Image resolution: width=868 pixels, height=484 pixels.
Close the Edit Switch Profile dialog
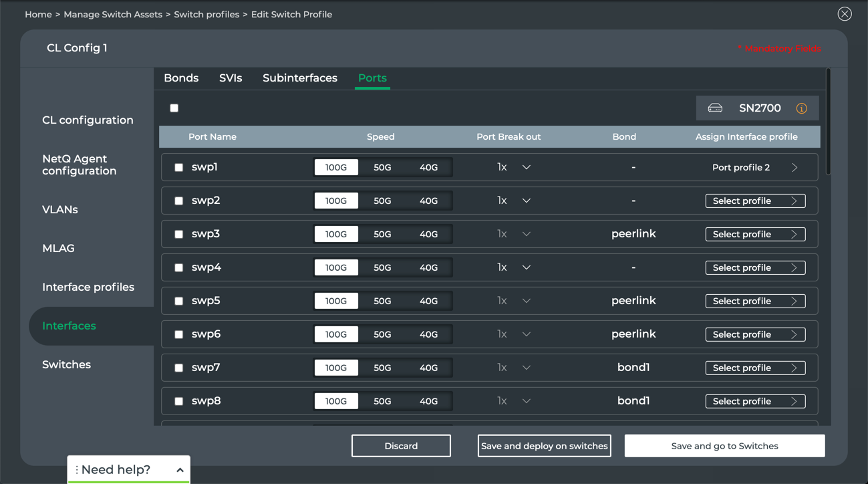(x=845, y=14)
